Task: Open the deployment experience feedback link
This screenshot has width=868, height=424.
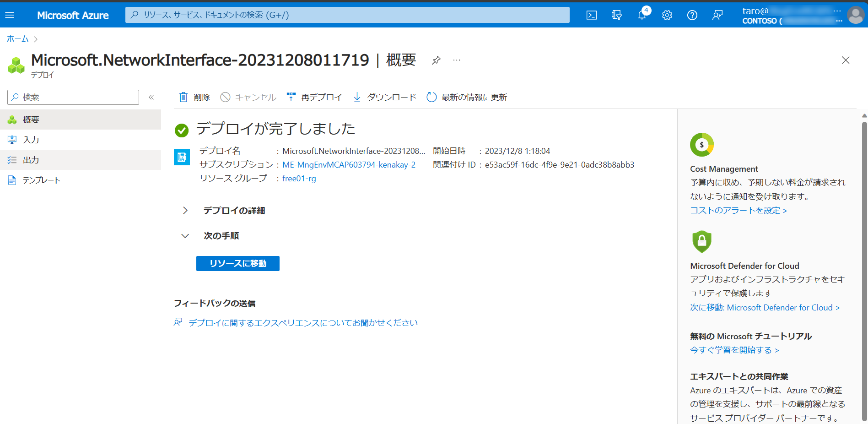Action: (x=303, y=323)
